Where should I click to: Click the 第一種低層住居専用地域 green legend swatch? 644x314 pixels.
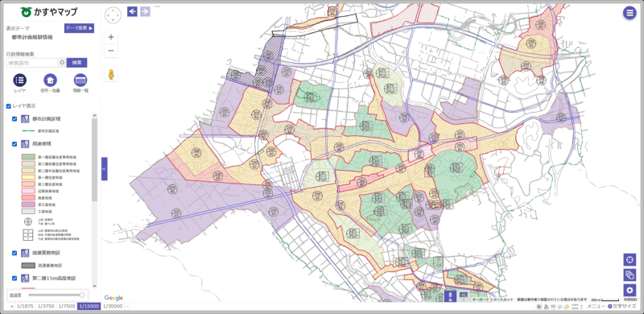point(28,156)
